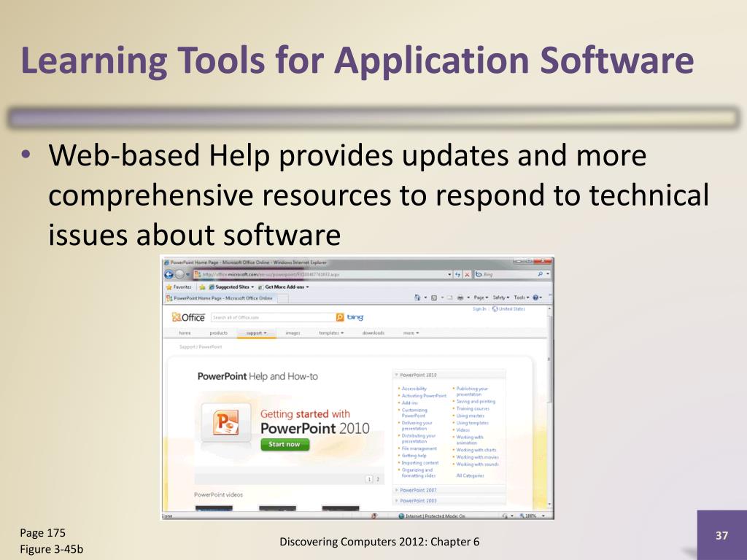Screen dimensions: 747x560
Task: Click the Print icon in command bar
Action: click(460, 297)
